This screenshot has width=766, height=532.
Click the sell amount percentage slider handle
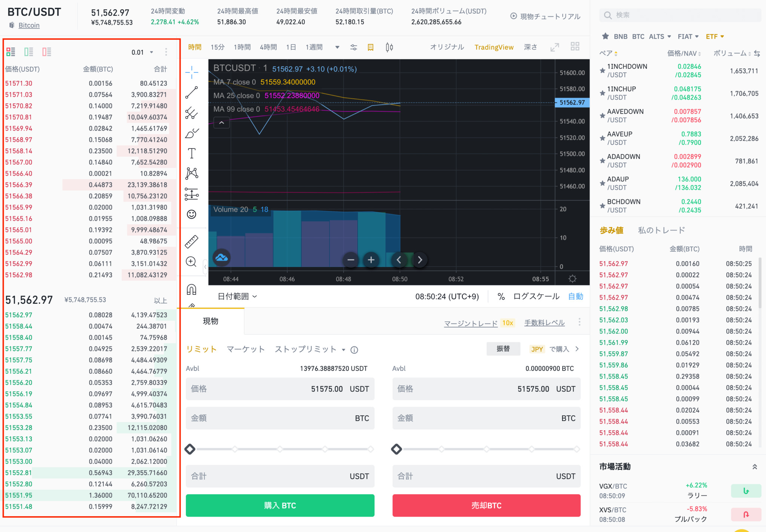click(x=396, y=449)
